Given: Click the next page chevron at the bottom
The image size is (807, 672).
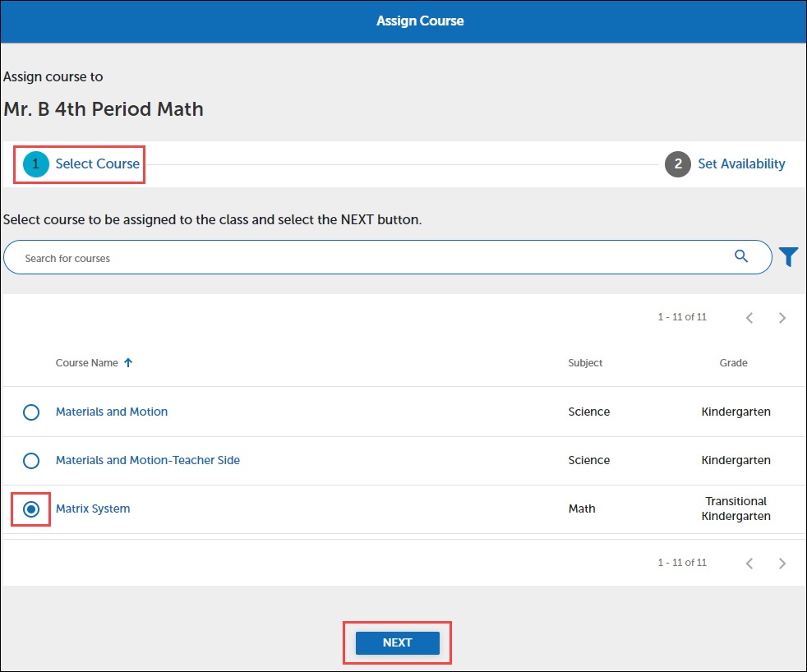Looking at the screenshot, I should (782, 563).
